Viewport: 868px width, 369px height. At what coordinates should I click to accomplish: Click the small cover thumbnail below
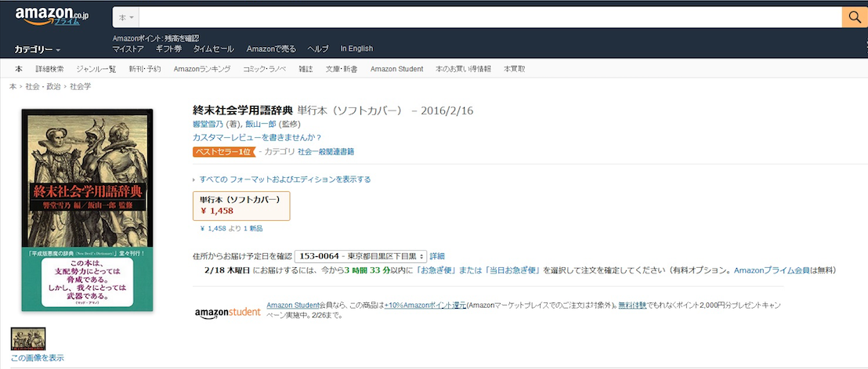28,339
